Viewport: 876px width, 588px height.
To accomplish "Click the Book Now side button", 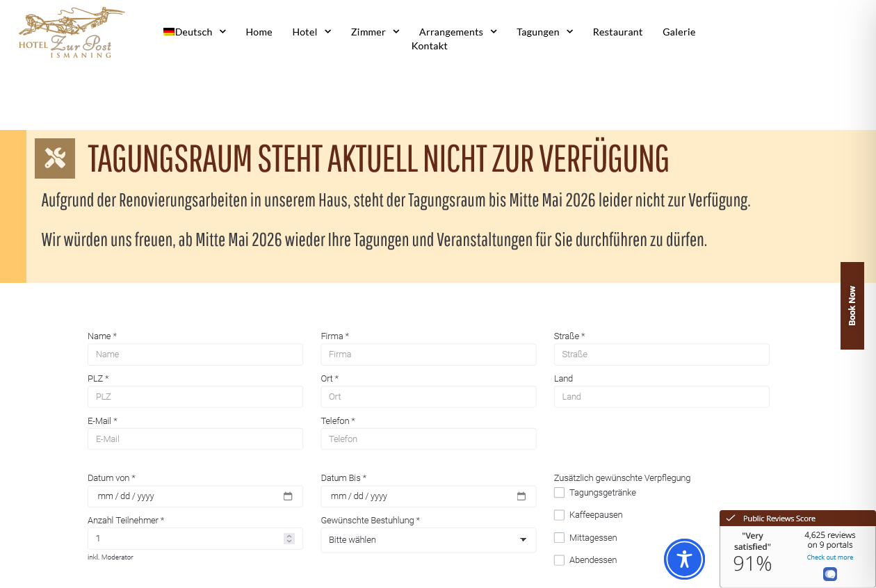I will pos(852,306).
